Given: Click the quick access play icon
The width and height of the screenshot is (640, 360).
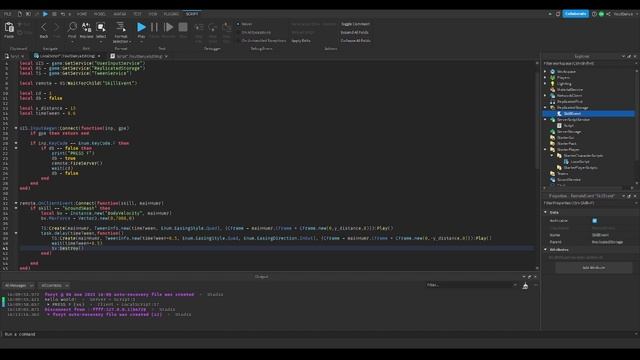Looking at the screenshot, I should tap(45, 14).
